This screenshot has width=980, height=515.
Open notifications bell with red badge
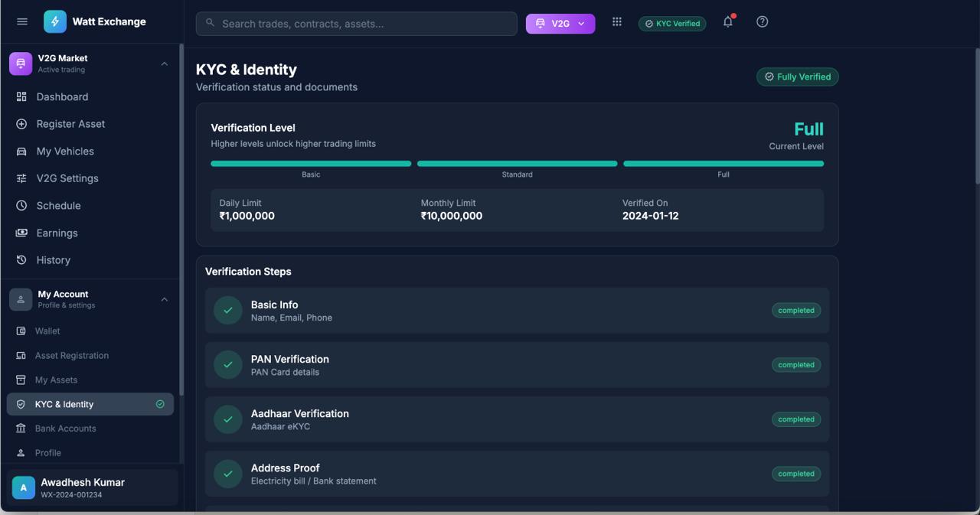click(727, 21)
